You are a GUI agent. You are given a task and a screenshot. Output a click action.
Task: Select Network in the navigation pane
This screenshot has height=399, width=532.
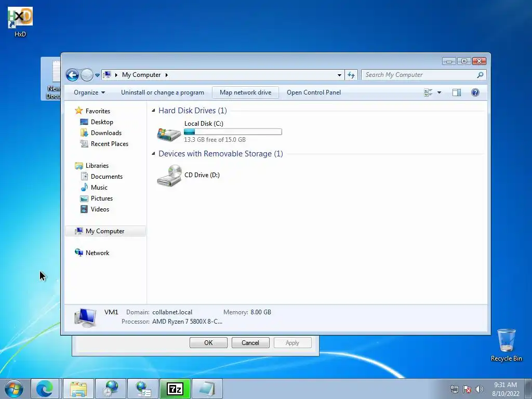click(97, 253)
